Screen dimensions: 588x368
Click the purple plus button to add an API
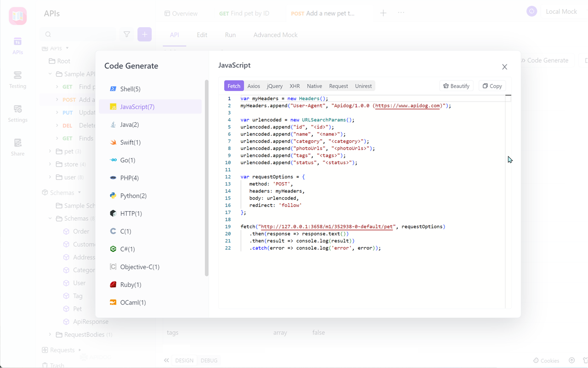pos(145,34)
